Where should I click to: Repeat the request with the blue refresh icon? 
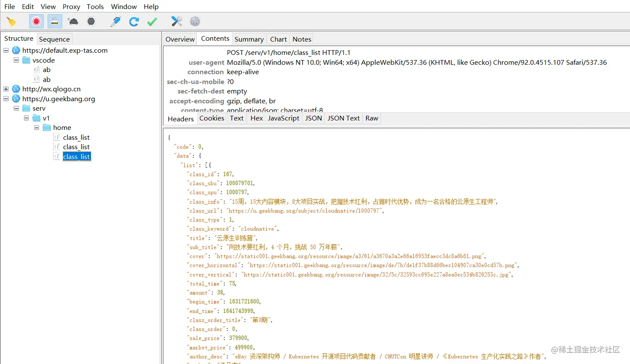click(134, 21)
